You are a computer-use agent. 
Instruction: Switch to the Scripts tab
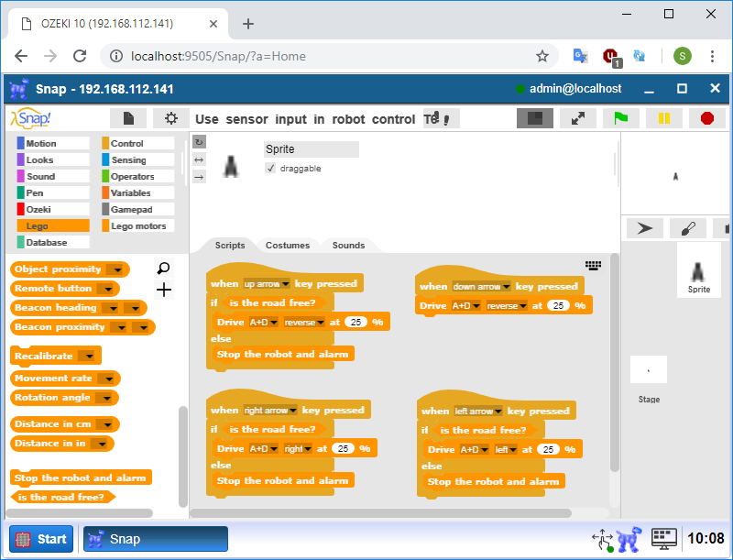pyautogui.click(x=230, y=245)
